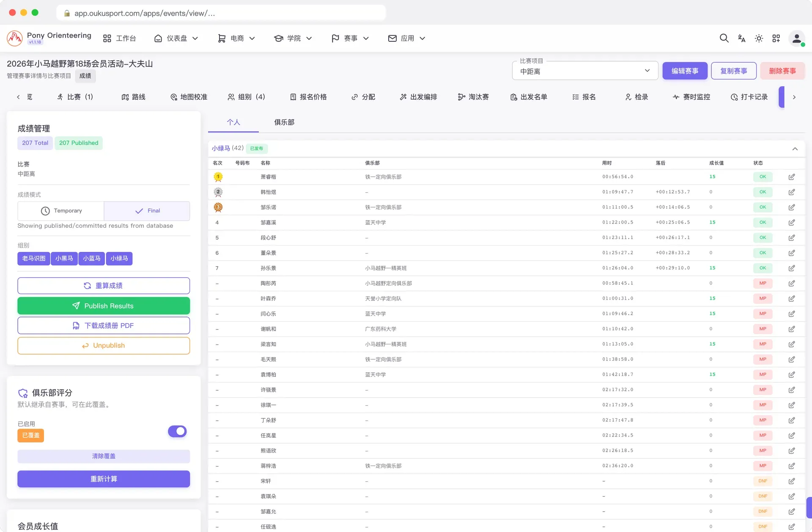Edit result row for 谢帆和
Viewport: 812px width, 532px height.
click(x=792, y=329)
